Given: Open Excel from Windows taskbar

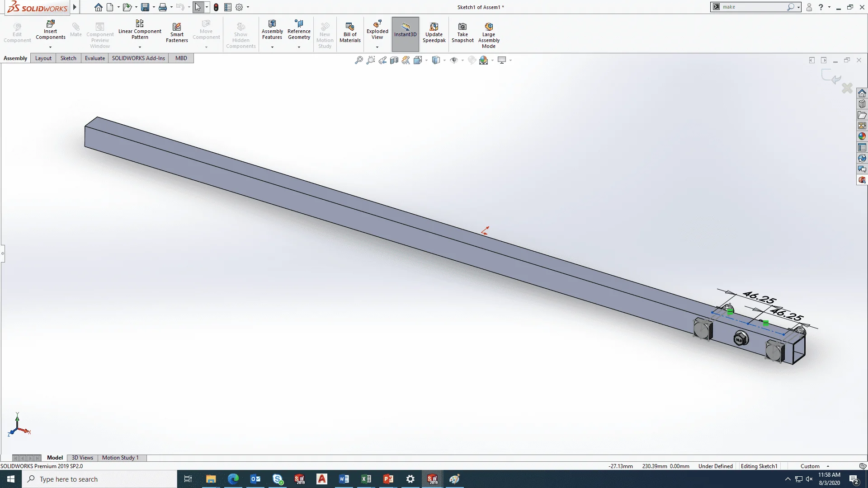Looking at the screenshot, I should 366,479.
